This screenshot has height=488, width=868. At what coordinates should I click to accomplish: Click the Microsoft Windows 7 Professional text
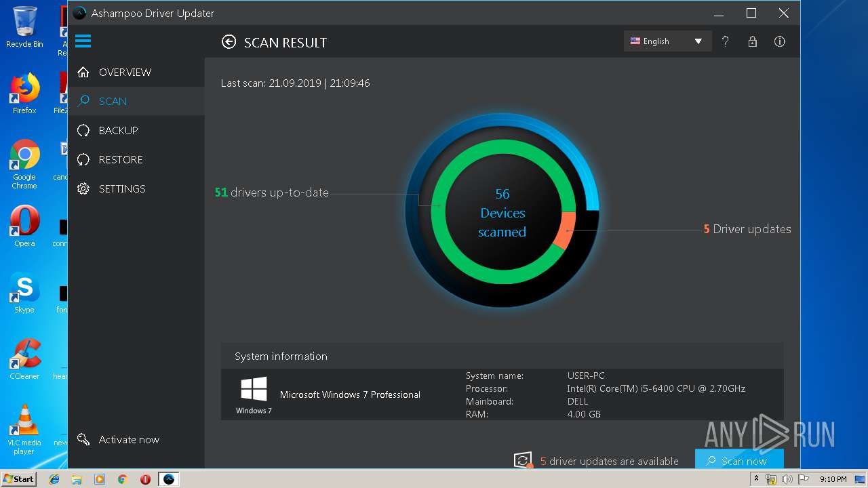350,394
